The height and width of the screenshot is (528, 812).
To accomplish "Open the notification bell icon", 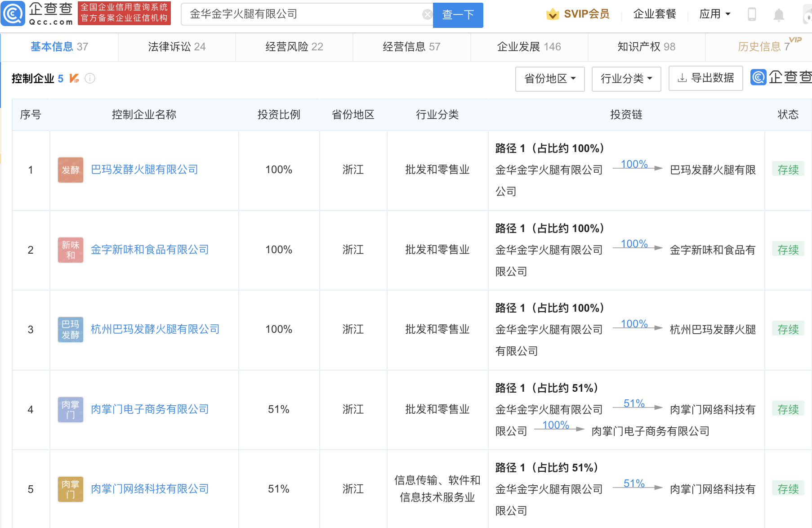I will point(779,15).
